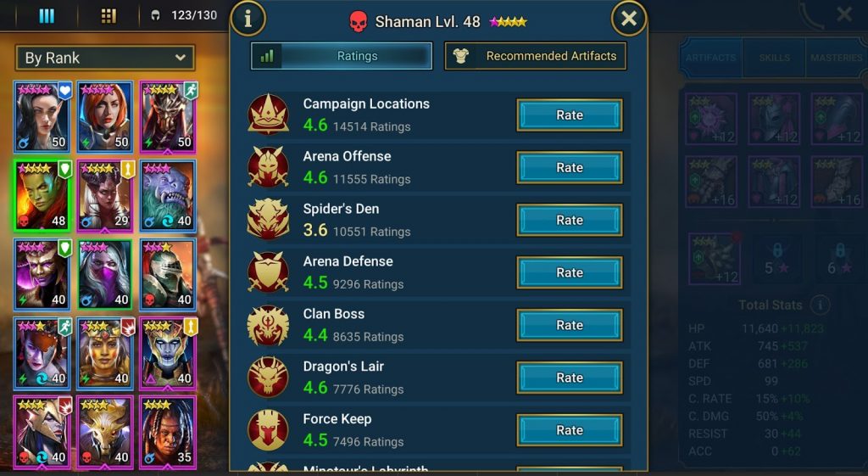
Task: Open the Ratings tab
Action: click(x=341, y=56)
